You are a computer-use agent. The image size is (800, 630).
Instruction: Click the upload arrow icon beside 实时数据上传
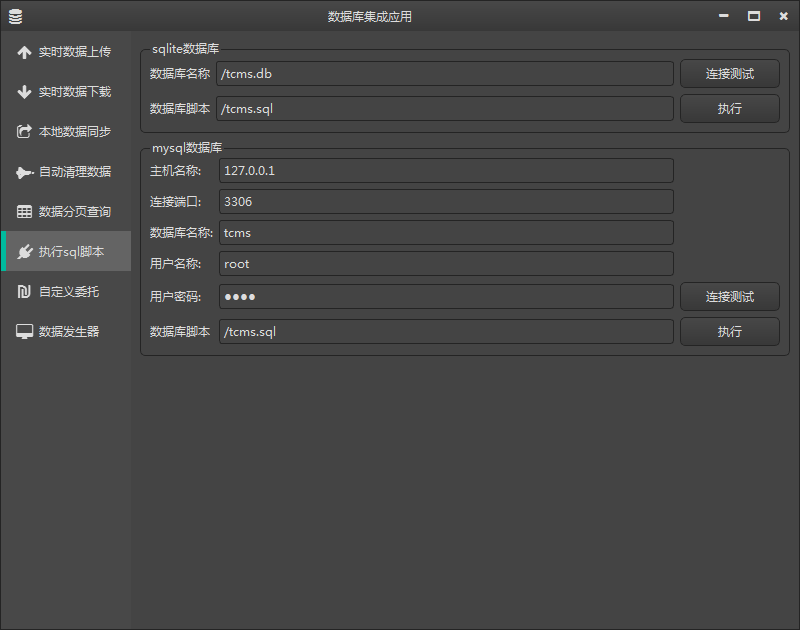point(24,52)
